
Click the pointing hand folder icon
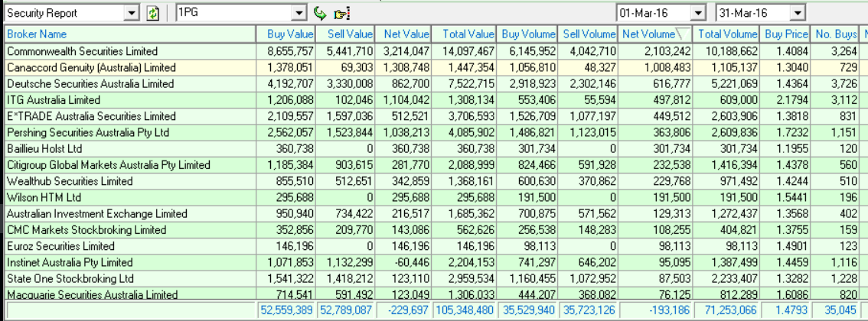coord(341,14)
